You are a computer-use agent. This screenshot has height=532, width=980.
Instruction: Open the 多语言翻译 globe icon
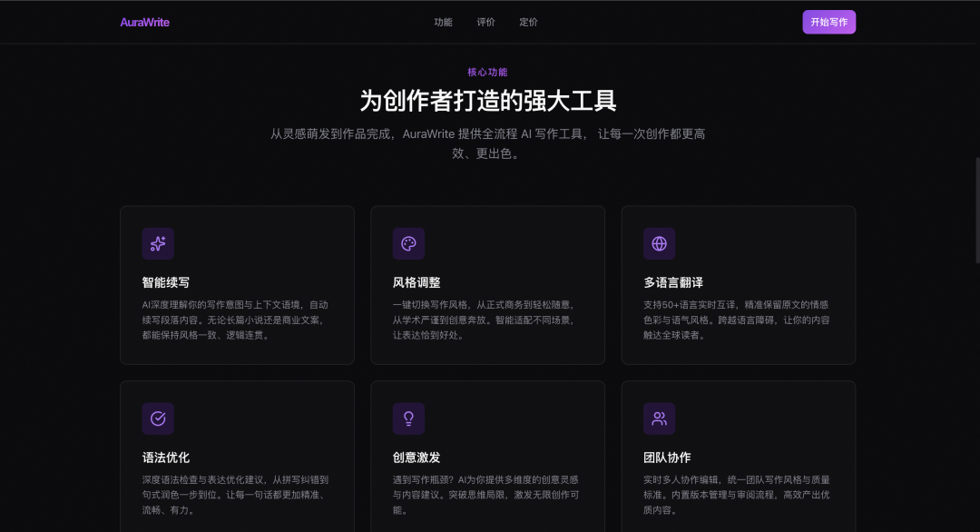point(659,243)
